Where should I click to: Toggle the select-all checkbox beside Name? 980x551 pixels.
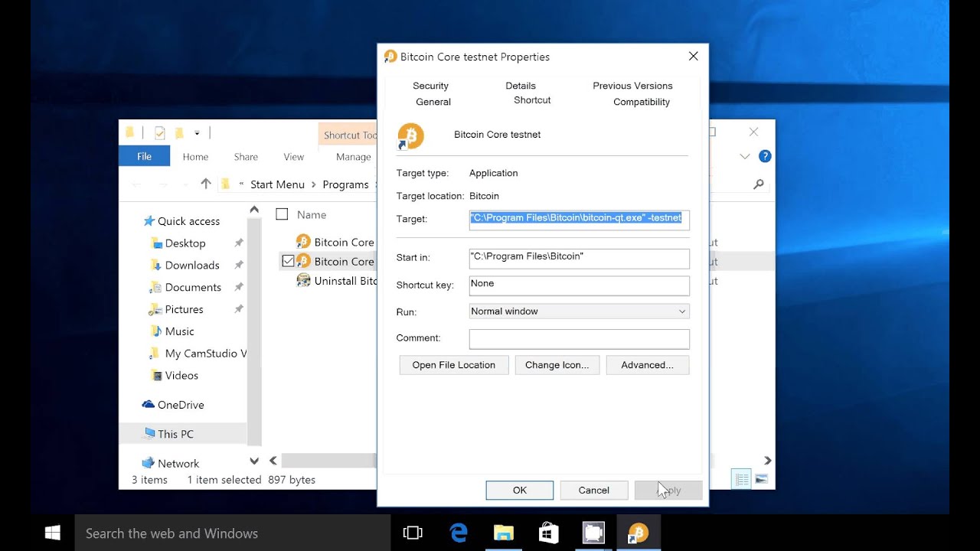coord(282,214)
